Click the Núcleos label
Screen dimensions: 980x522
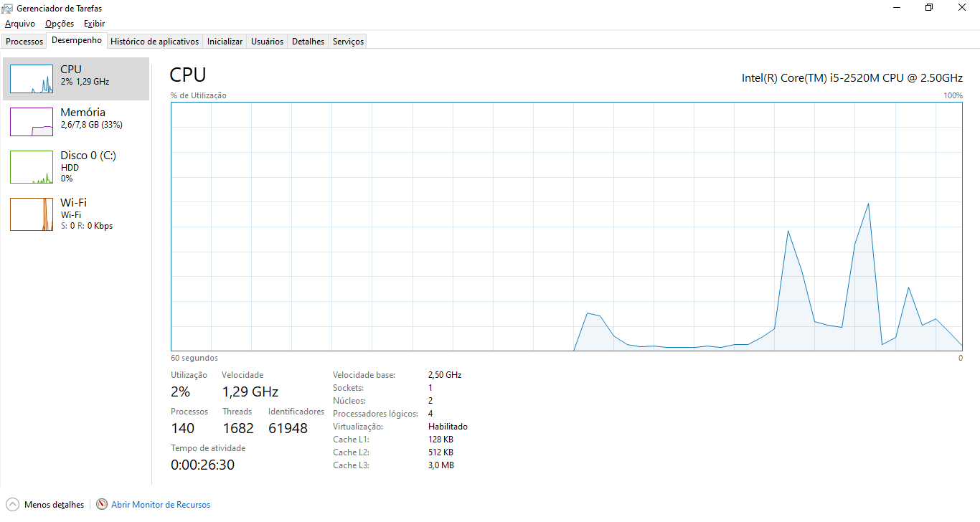pos(349,401)
